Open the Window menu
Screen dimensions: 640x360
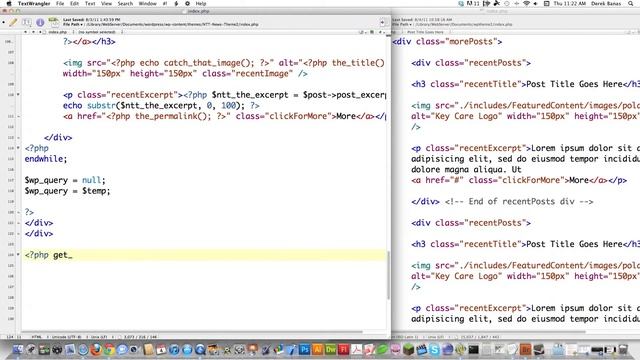(147, 3)
